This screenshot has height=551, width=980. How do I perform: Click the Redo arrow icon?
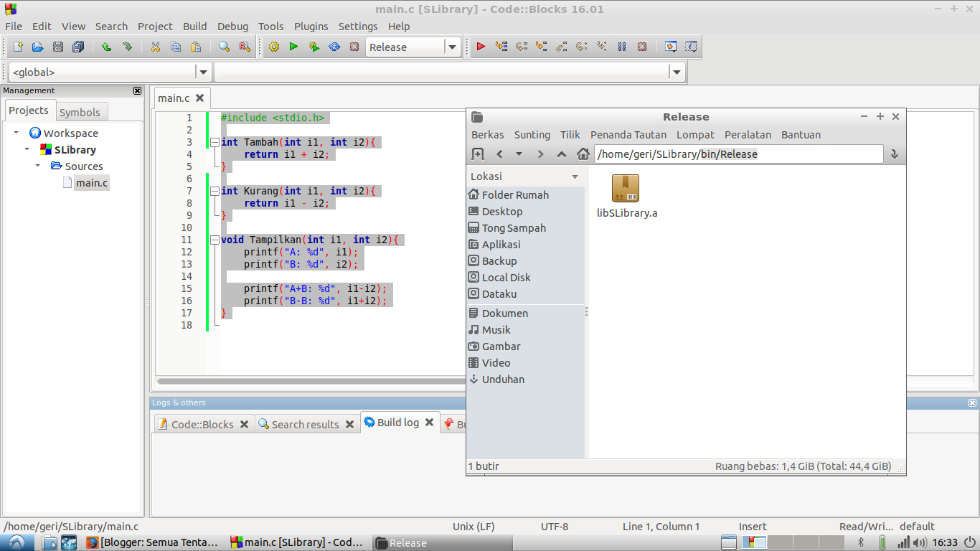pos(127,47)
